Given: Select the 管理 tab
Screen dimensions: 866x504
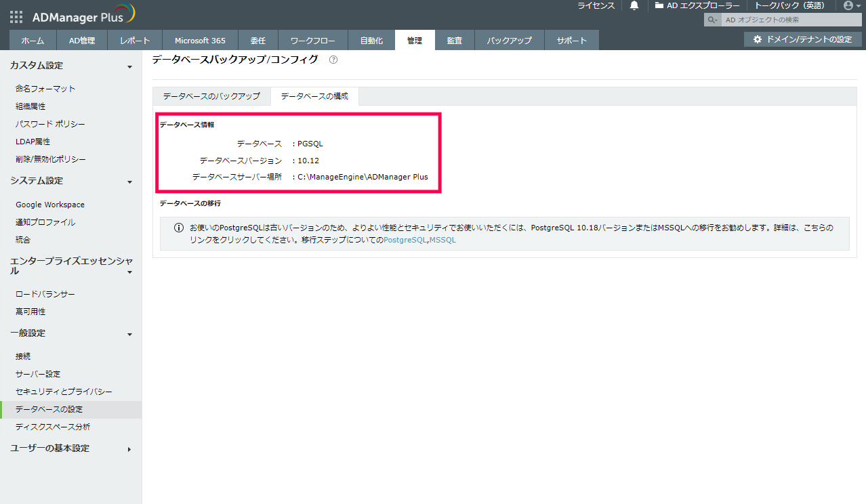Looking at the screenshot, I should [x=415, y=41].
